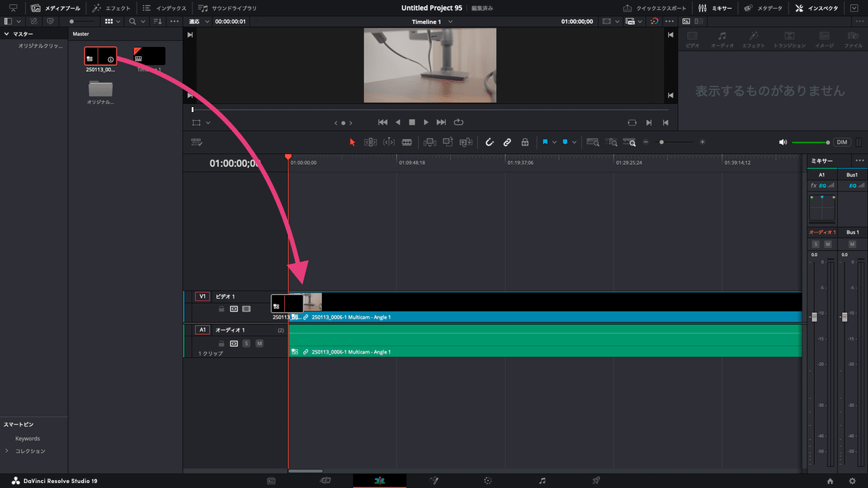Toggle timeline Snapping magnet

coord(489,142)
